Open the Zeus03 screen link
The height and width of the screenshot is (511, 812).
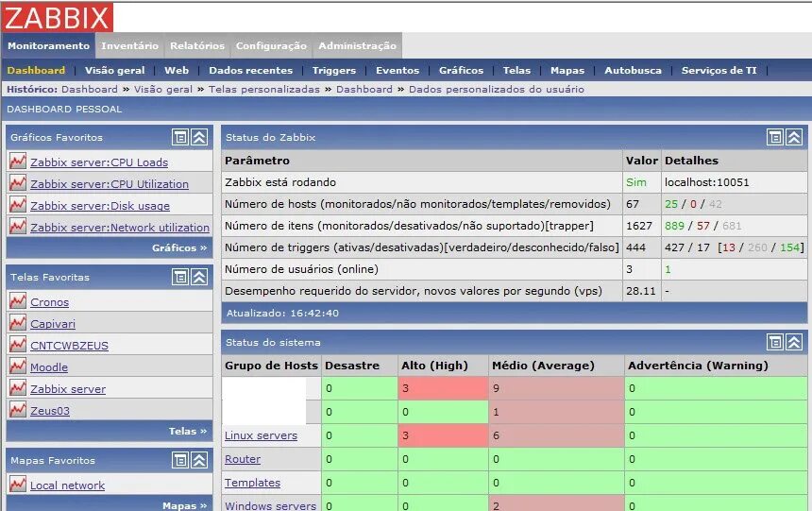point(50,411)
